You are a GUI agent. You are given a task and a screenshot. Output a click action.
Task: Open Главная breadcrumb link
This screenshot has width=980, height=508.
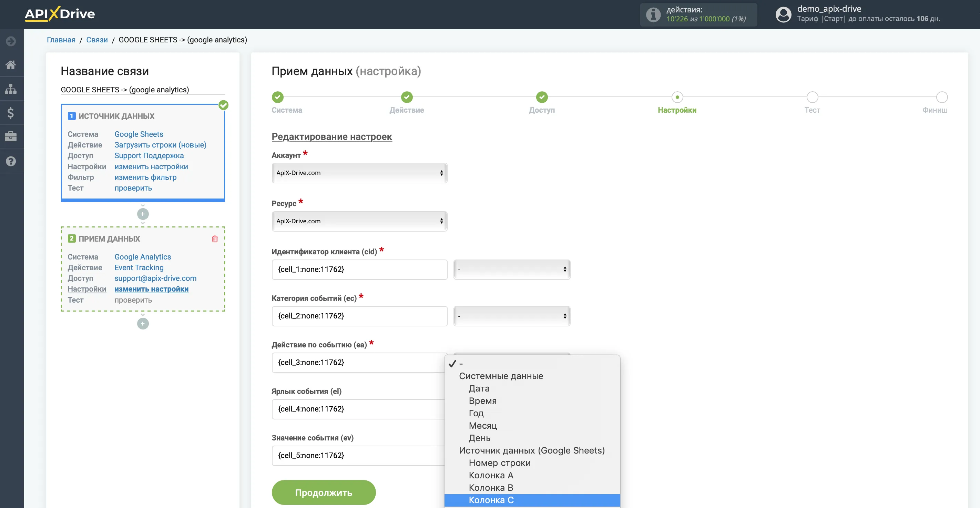click(61, 40)
